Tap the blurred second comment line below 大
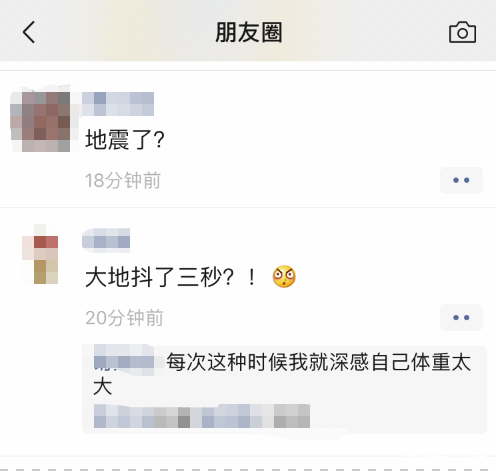Image resolution: width=496 pixels, height=471 pixels. coord(202,416)
